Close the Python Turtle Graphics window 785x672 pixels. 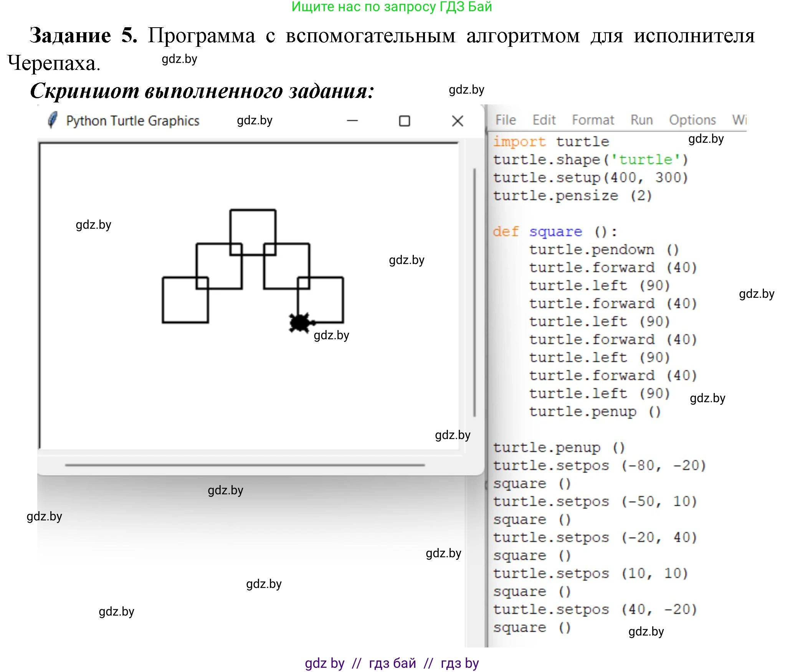pyautogui.click(x=457, y=121)
